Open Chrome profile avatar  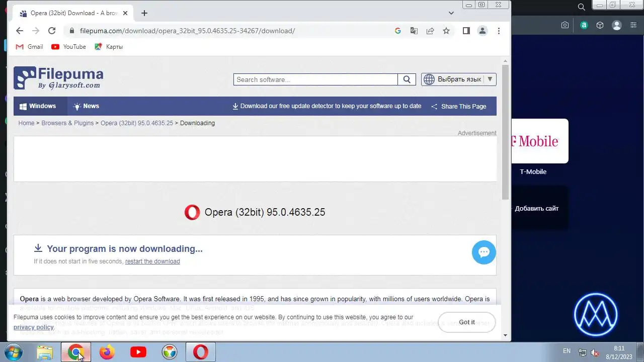[x=482, y=31]
